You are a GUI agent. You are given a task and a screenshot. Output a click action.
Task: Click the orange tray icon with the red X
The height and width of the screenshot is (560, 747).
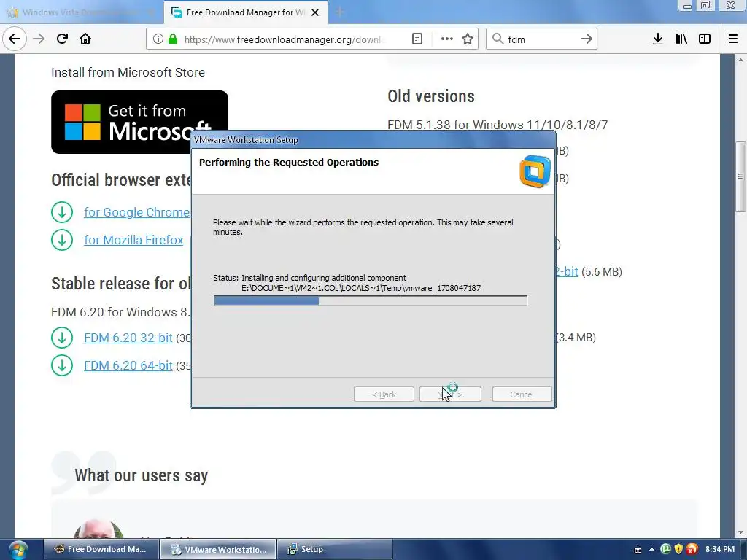(692, 550)
